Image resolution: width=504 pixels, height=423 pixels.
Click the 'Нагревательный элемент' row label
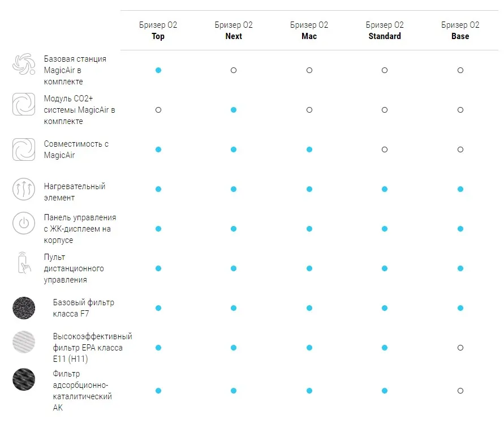75,192
